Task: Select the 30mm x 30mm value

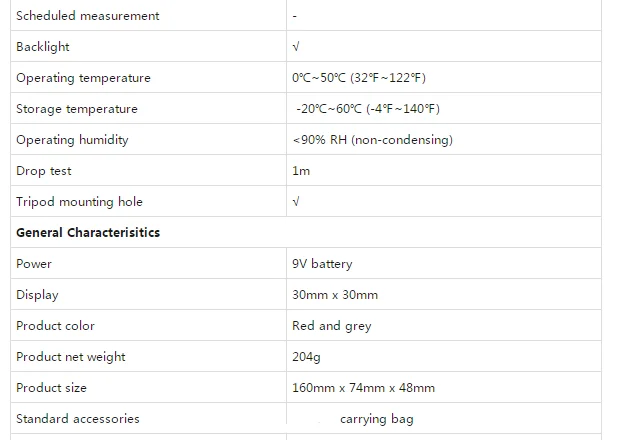Action: pos(335,295)
